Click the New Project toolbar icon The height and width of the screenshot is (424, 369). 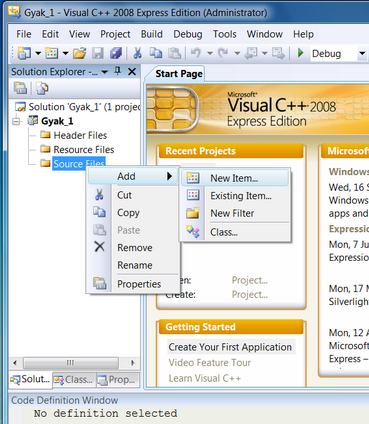click(x=24, y=53)
